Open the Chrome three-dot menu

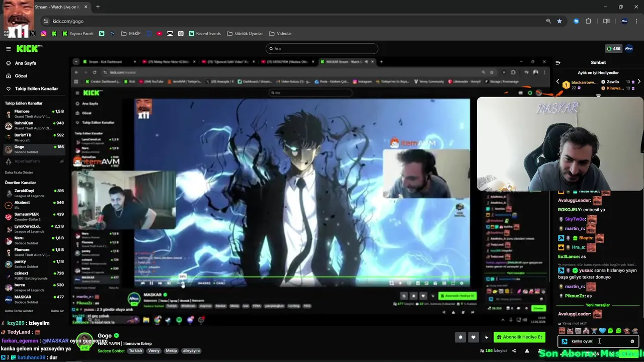pos(637,21)
